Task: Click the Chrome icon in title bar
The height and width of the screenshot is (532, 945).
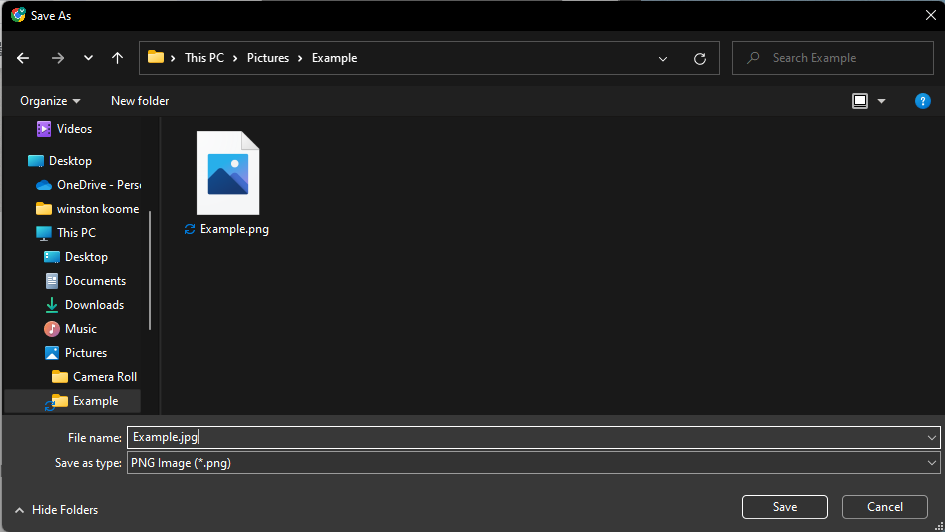Action: 18,15
